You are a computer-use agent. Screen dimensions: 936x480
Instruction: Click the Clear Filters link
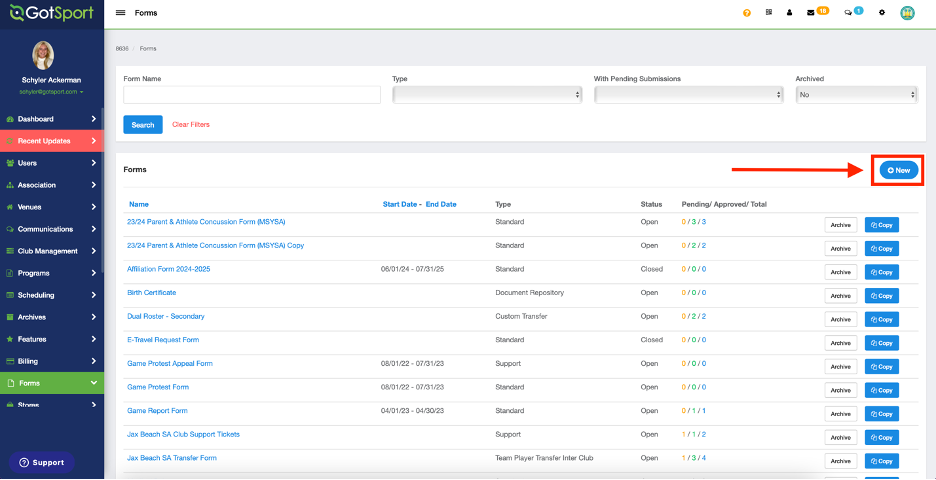point(191,125)
